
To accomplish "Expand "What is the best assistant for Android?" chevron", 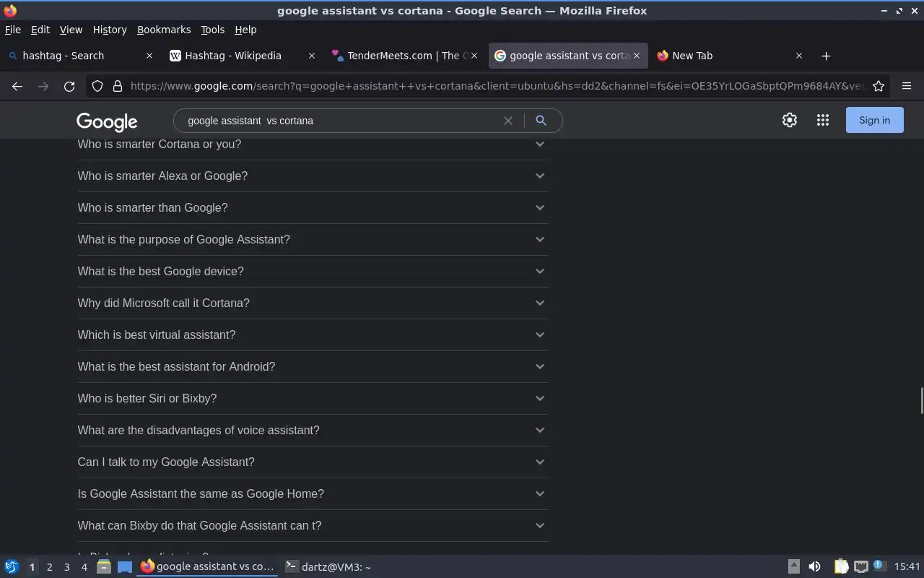I will (x=539, y=366).
